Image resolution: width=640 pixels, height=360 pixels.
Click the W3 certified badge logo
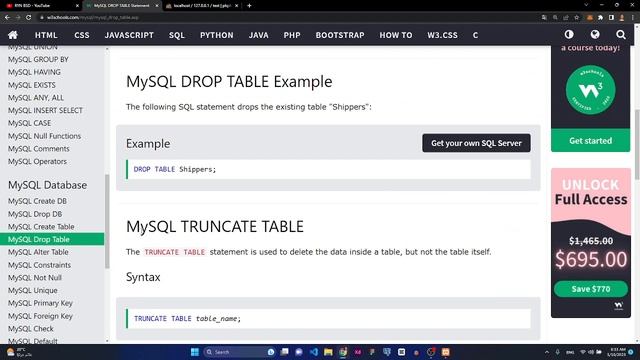click(590, 90)
